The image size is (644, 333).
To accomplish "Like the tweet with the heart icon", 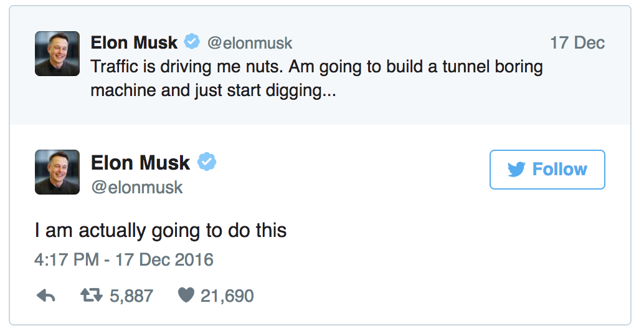I will [x=186, y=295].
